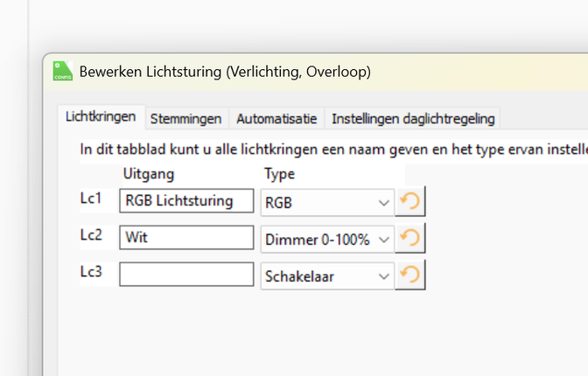Click the Lc1 row label
This screenshot has width=588, height=376.
pos(91,198)
